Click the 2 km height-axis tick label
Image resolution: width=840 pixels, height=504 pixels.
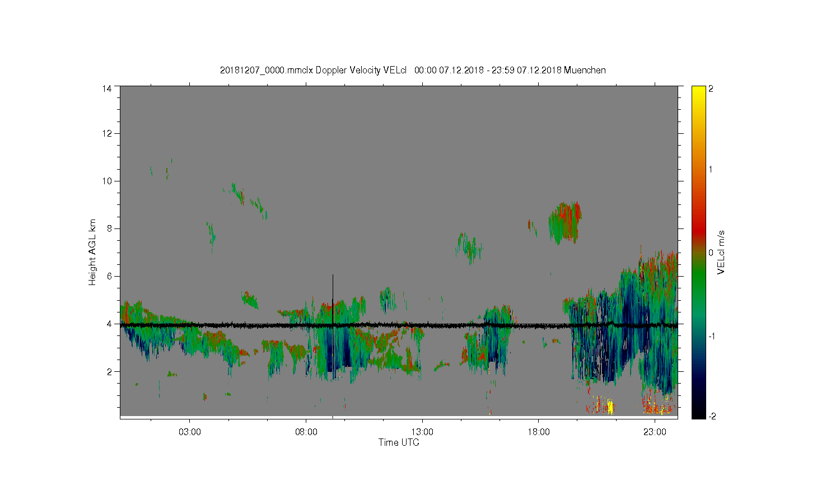(x=109, y=371)
